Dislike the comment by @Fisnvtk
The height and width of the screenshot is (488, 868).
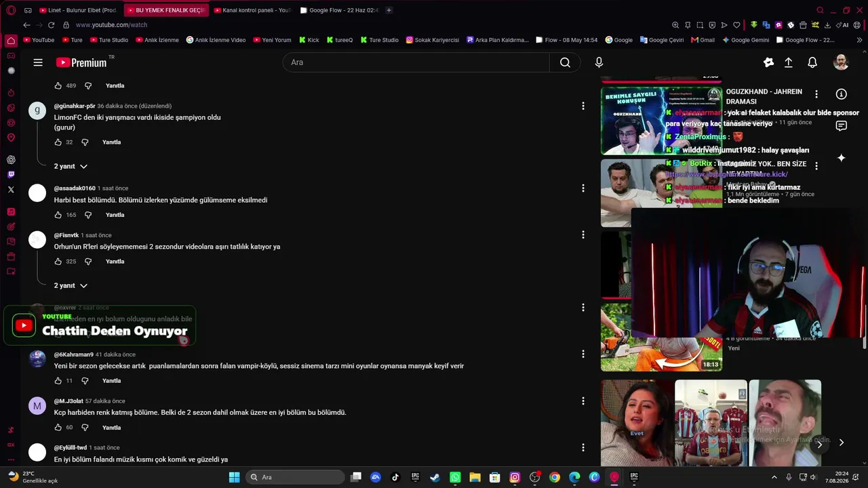click(x=88, y=262)
